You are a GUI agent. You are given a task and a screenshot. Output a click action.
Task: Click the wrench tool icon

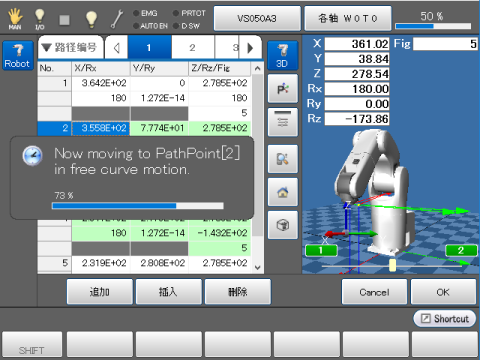tap(117, 19)
